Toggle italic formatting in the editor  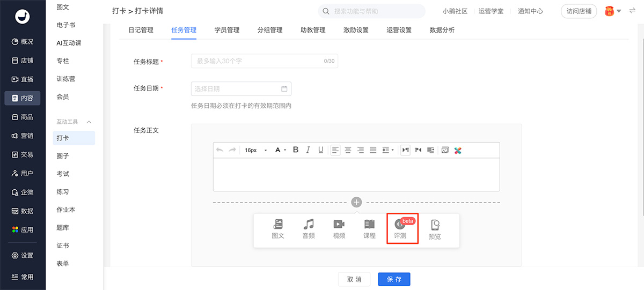pos(308,150)
